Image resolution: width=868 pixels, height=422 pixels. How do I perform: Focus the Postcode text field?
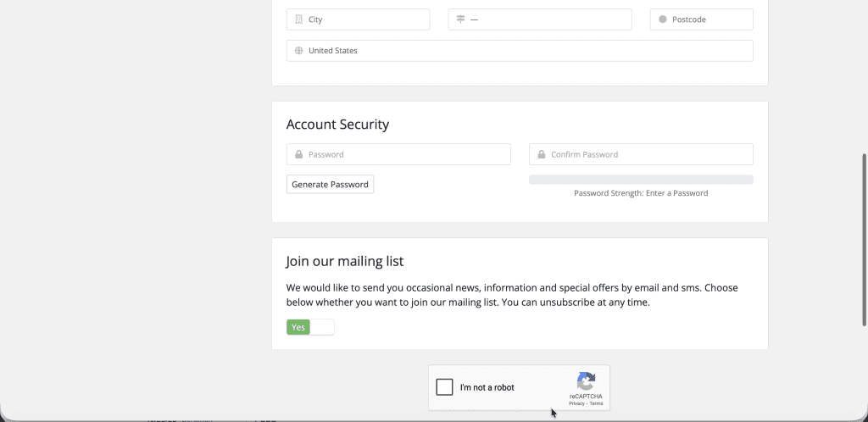(708, 19)
